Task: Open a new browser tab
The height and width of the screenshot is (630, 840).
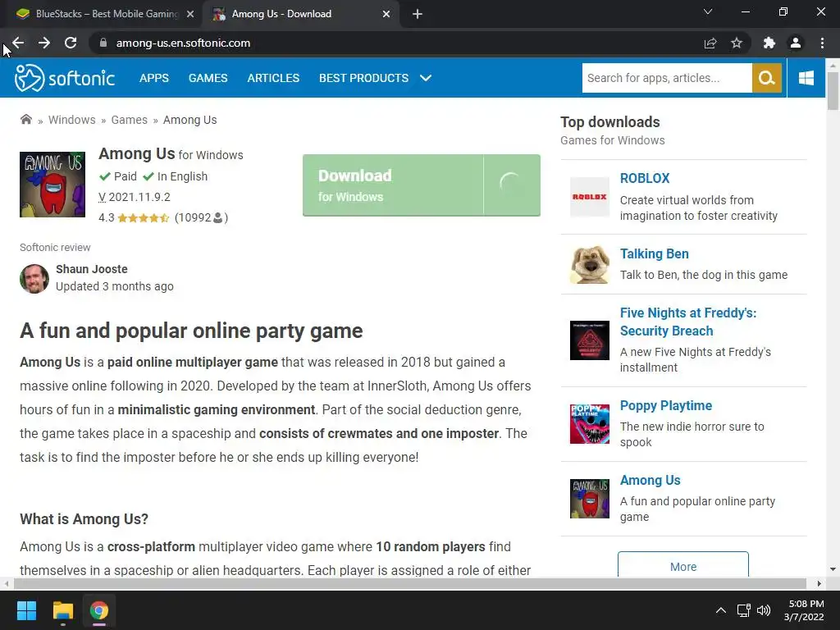Action: point(418,14)
